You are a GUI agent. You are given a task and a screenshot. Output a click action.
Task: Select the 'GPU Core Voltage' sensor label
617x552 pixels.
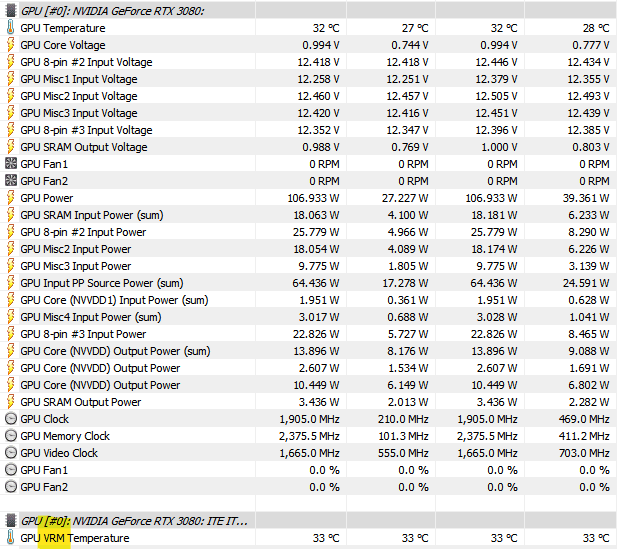[63, 45]
